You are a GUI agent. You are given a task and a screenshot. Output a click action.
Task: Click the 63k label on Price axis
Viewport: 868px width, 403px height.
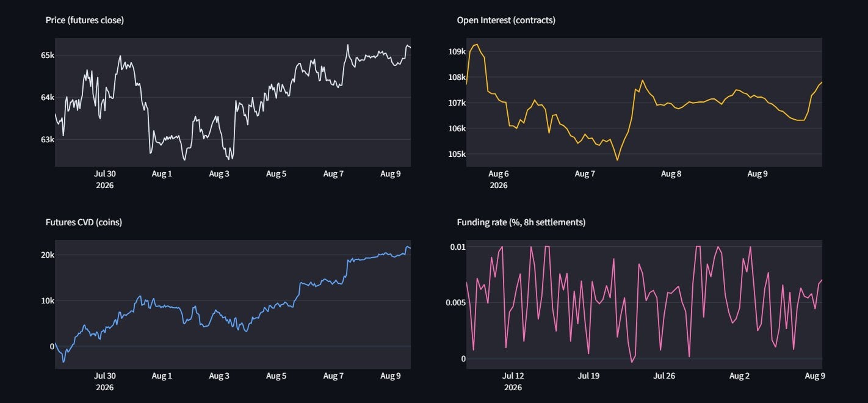48,139
